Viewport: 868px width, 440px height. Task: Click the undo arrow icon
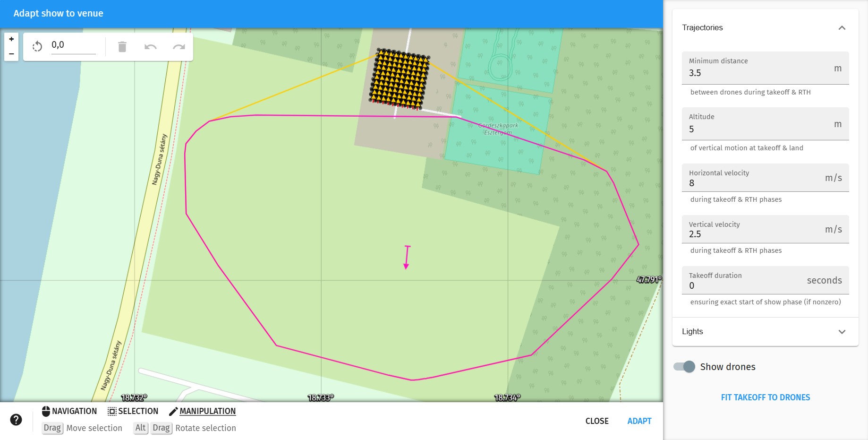(151, 47)
